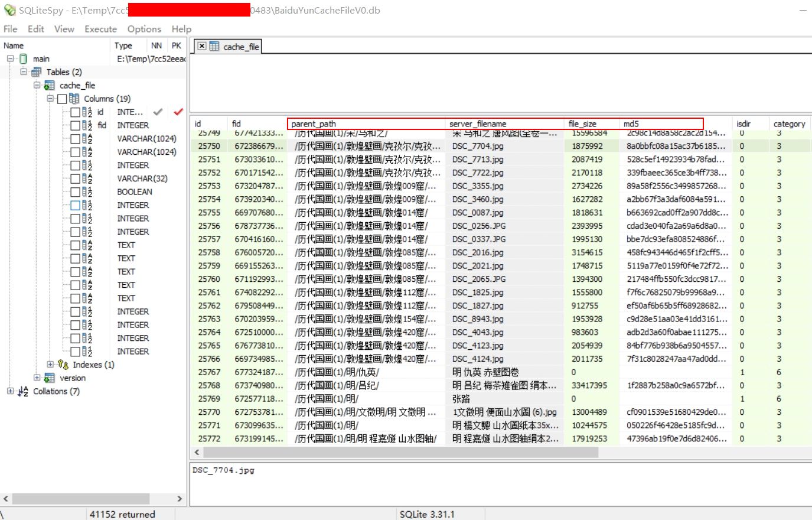The image size is (812, 520).
Task: Select the main database icon
Action: point(24,58)
